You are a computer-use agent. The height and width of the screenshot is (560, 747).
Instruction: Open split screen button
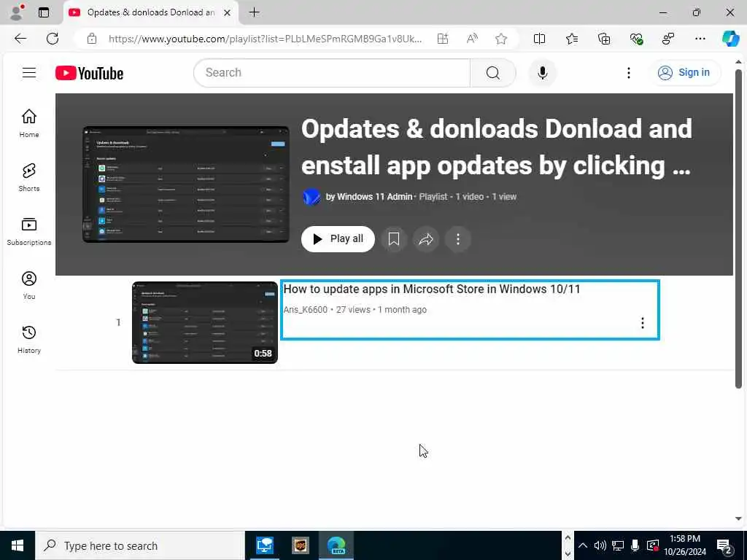point(539,39)
